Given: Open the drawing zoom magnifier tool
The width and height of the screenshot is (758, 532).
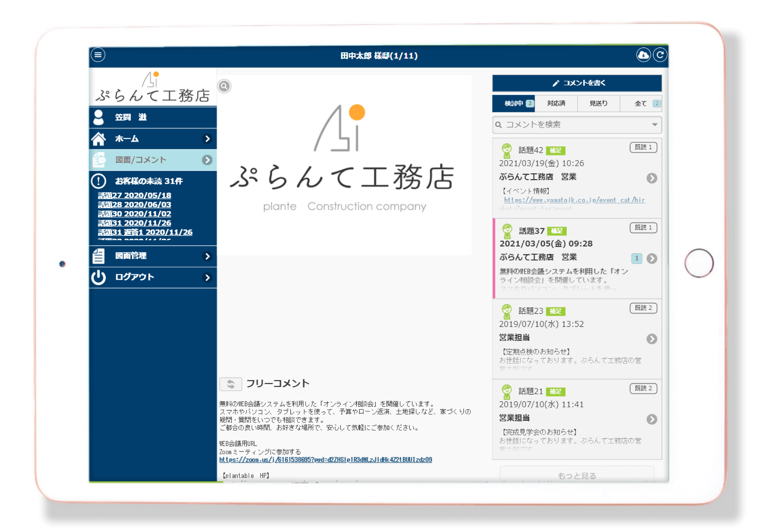Looking at the screenshot, I should click(x=224, y=86).
